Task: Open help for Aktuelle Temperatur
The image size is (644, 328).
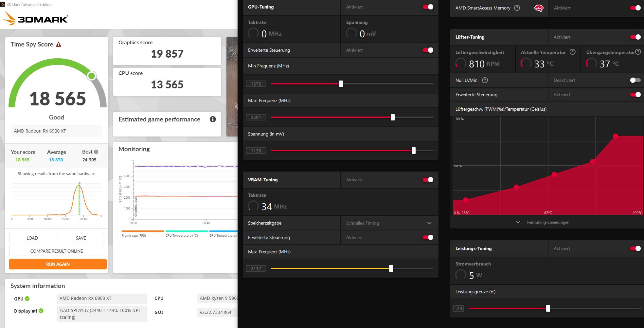Action: 572,52
